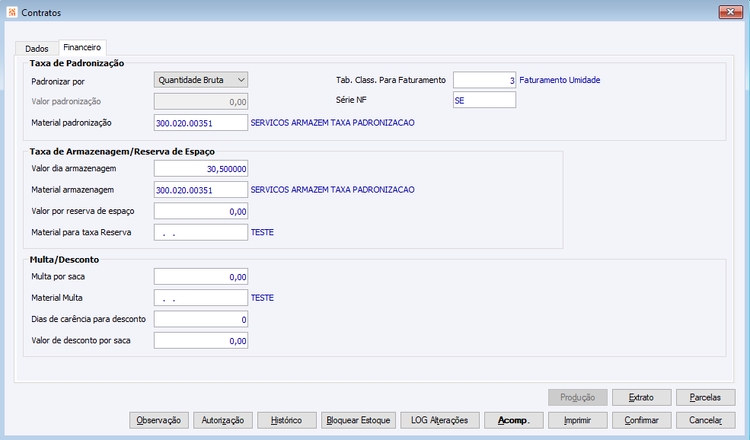Screen dimensions: 750x440
Task: Open the Extrato button
Action: [x=641, y=397]
